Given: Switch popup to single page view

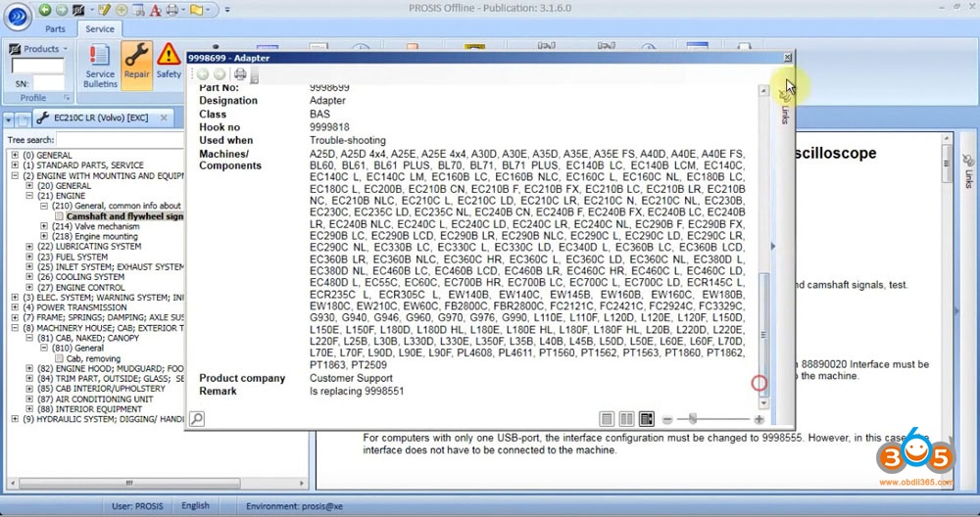Looking at the screenshot, I should [x=608, y=419].
